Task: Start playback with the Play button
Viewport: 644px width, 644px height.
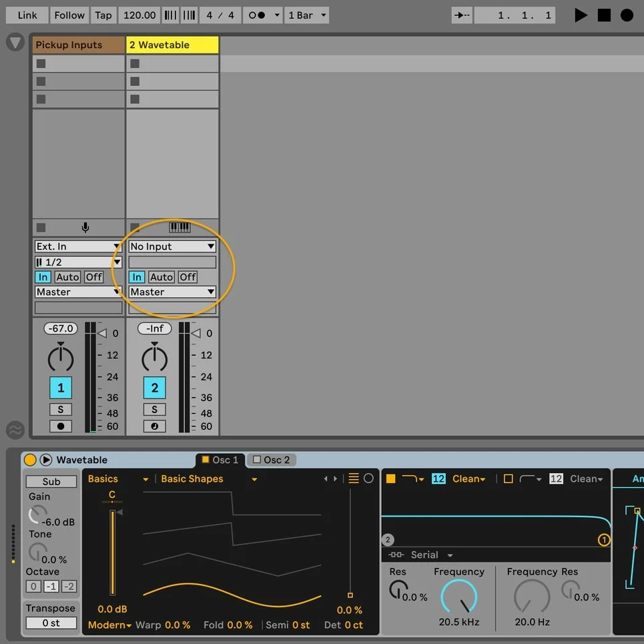Action: pyautogui.click(x=581, y=15)
